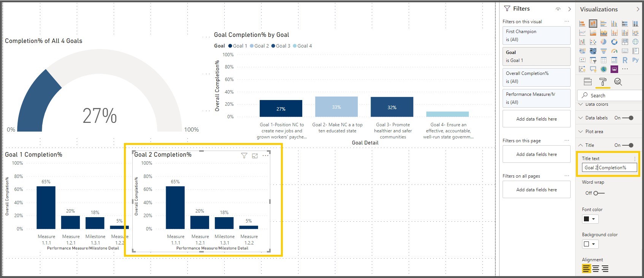Collapse the Visualizations pane chevron

[638, 9]
